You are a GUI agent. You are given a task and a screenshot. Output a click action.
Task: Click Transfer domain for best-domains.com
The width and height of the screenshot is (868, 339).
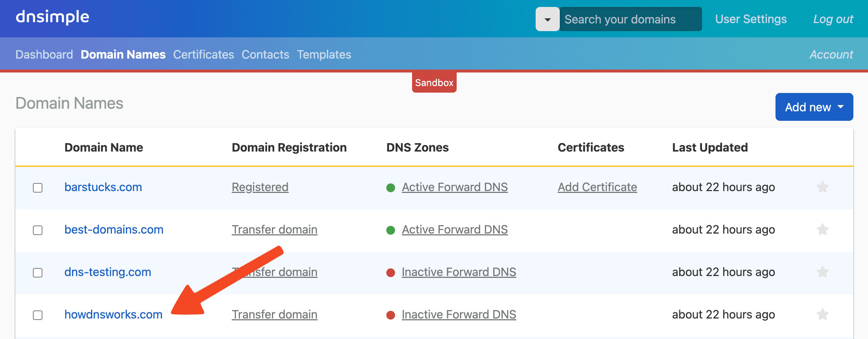coord(275,230)
